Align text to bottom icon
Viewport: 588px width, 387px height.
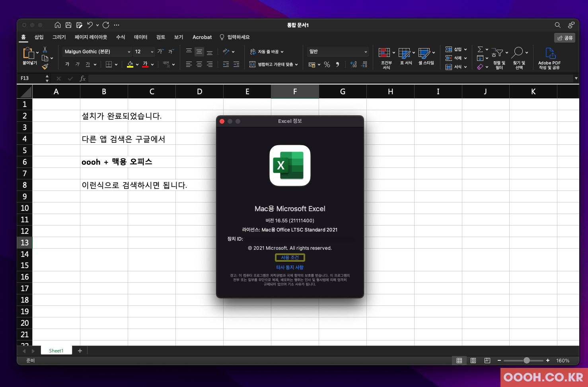click(x=210, y=52)
